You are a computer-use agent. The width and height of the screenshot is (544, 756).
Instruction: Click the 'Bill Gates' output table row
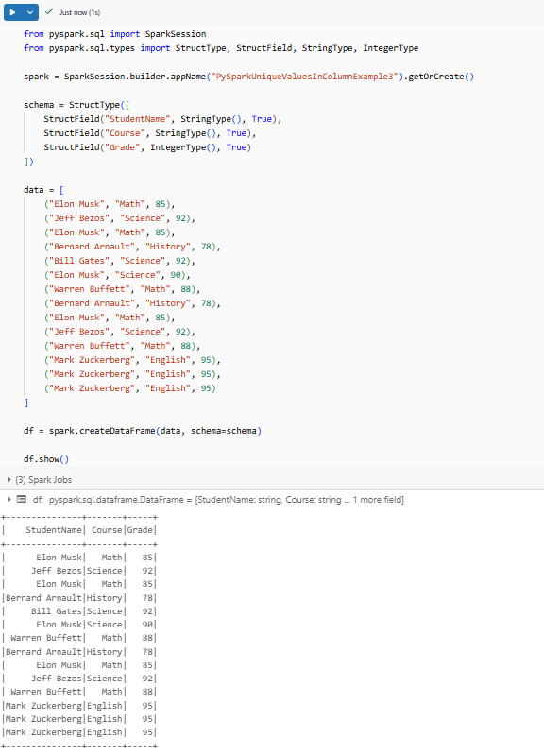pos(79,610)
